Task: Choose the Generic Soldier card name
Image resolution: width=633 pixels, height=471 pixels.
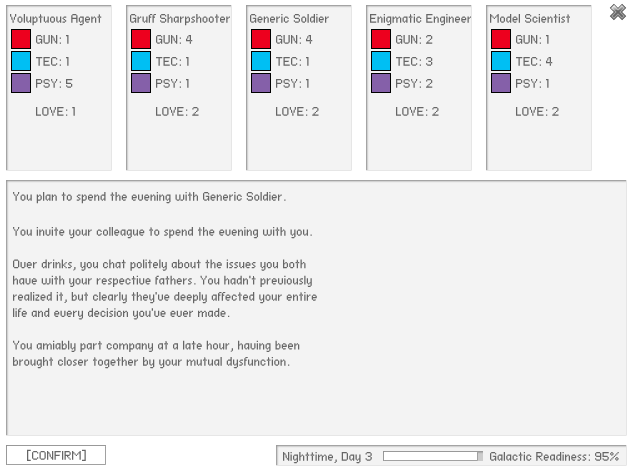Action: tap(288, 18)
